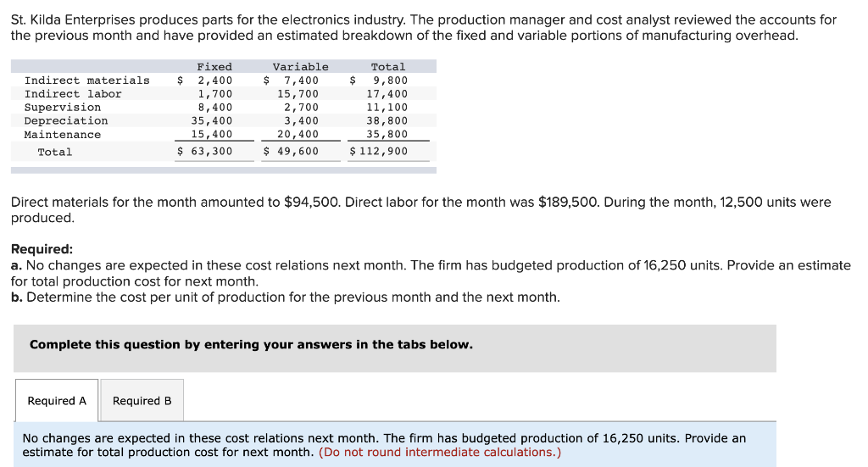
Task: Click the direct materials amount $94,500
Action: pos(311,203)
